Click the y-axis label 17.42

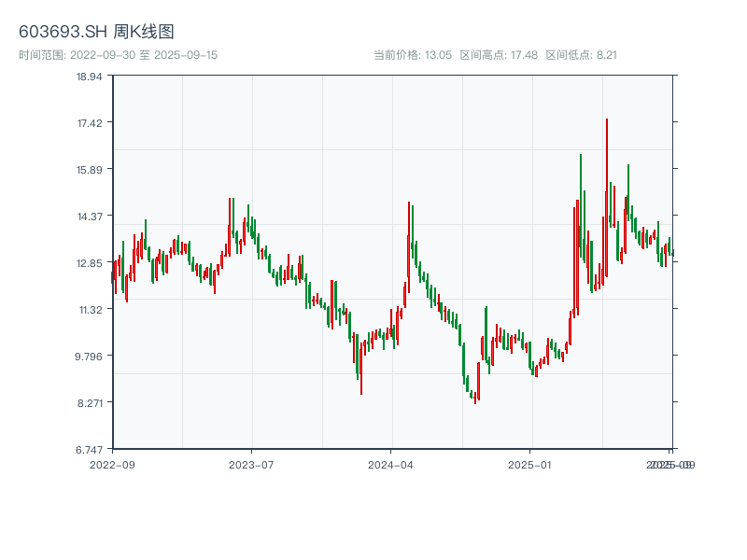tap(90, 123)
